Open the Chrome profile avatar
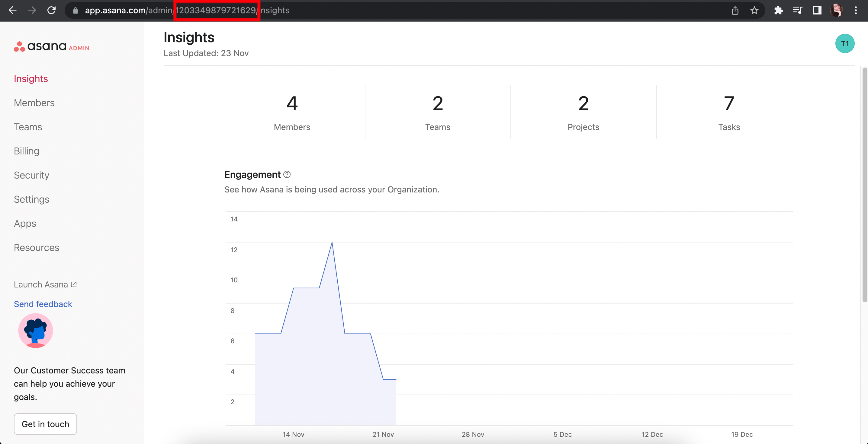868x444 pixels. coord(836,11)
